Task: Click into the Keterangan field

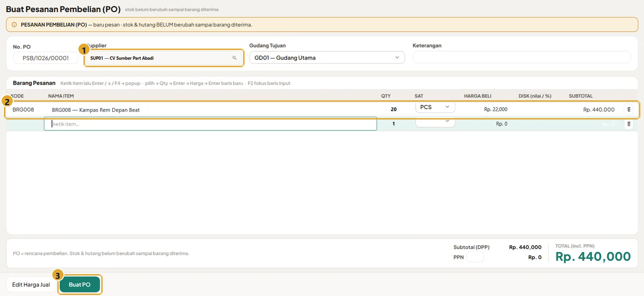Action: [522, 57]
